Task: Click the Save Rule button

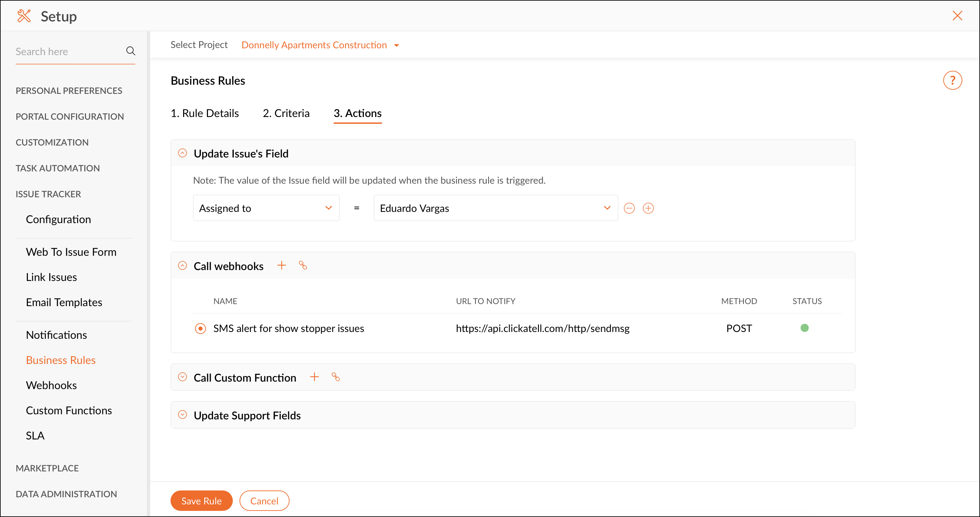Action: [x=201, y=501]
